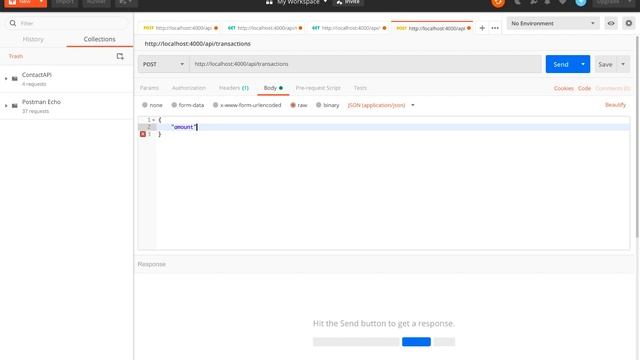Open the No Environment dropdown
640x360 pixels.
point(553,23)
